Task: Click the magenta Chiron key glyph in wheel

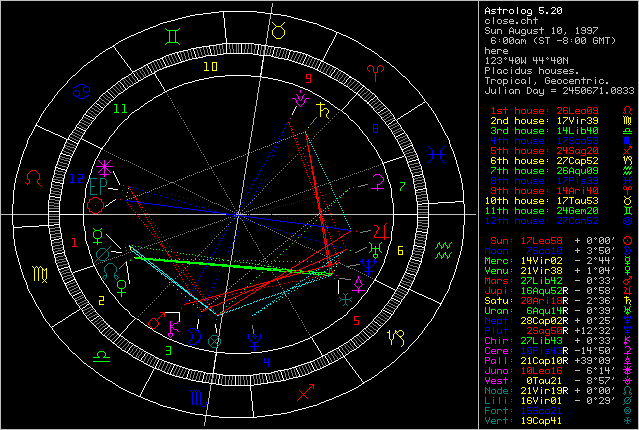Action: pos(174,329)
